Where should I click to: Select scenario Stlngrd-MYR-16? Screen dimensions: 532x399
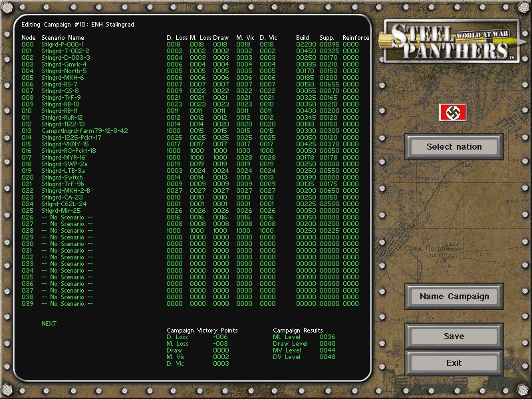[x=63, y=158]
